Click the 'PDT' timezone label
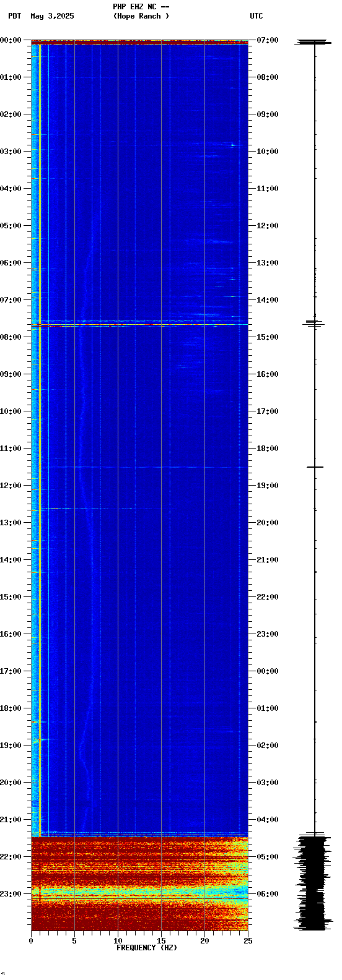Viewport: 342px width, 980px height. (14, 16)
